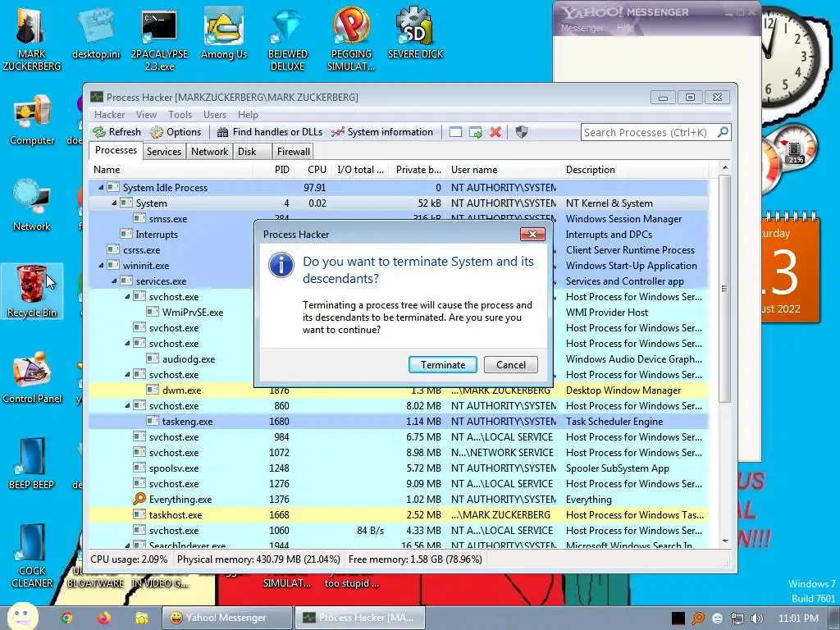Open System information

pyautogui.click(x=382, y=132)
